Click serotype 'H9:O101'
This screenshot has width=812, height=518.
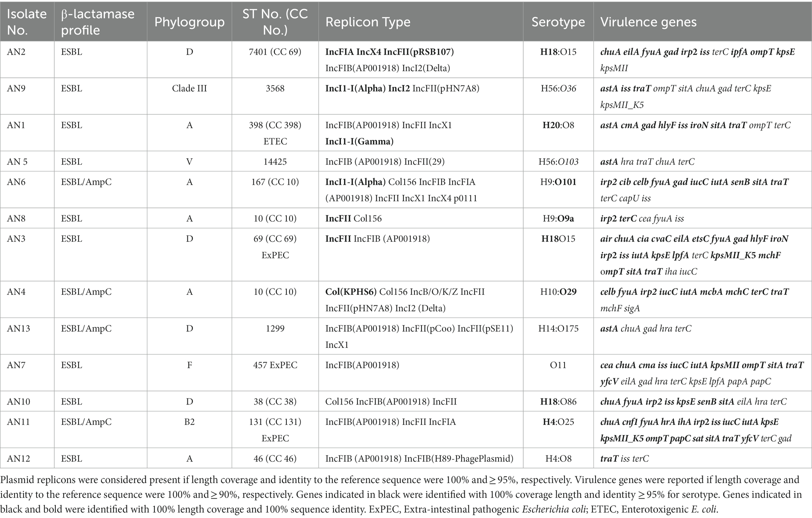[x=558, y=182]
